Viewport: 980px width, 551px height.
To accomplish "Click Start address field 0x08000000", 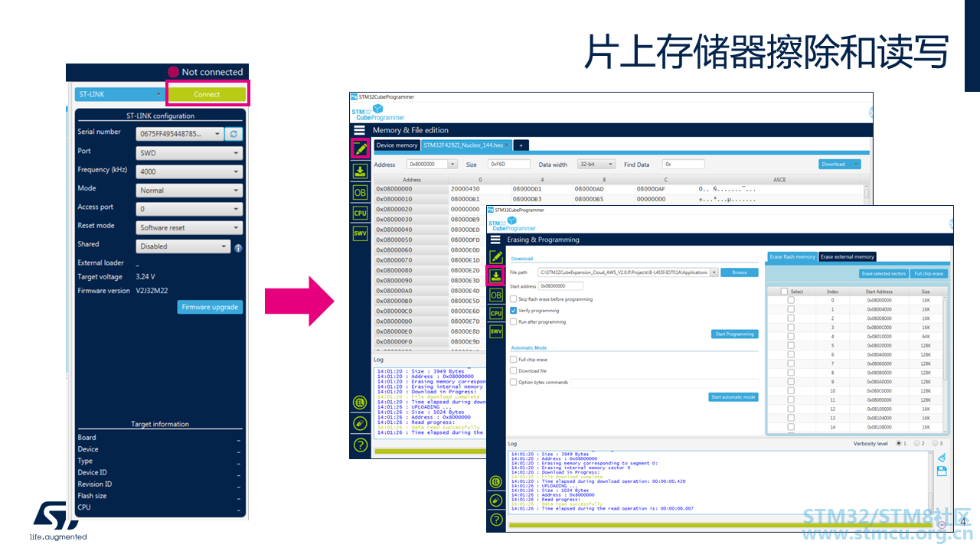I will click(x=561, y=285).
